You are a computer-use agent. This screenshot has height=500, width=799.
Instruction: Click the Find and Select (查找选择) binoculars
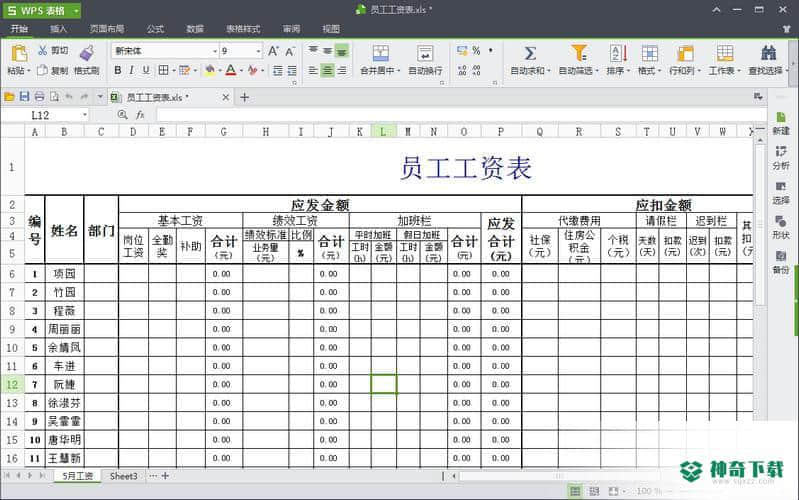click(x=768, y=54)
